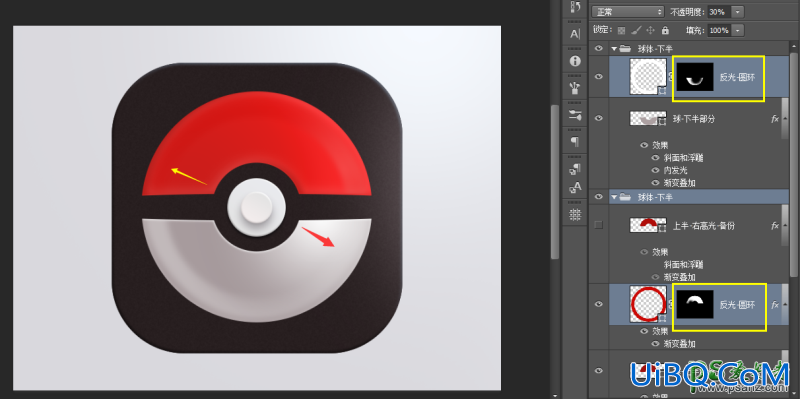The height and width of the screenshot is (399, 800).
Task: Hide the red-ring 反光-圆环 layer
Action: pyautogui.click(x=599, y=304)
